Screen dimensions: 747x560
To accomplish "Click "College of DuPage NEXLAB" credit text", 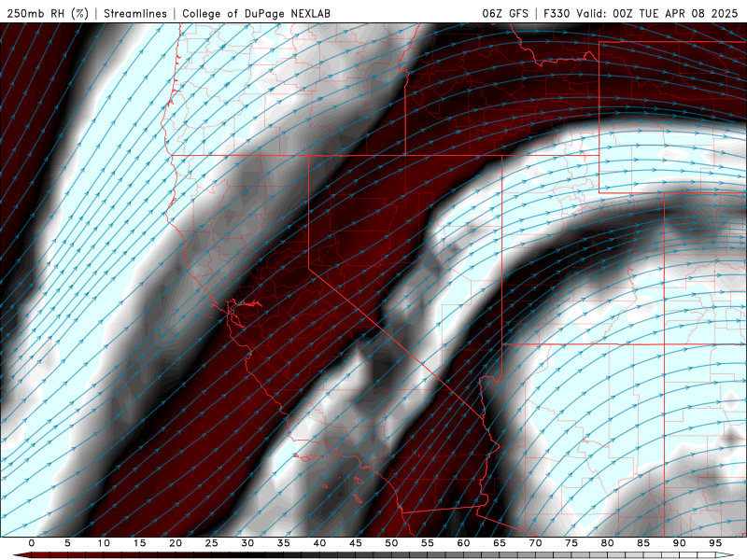I will coord(256,13).
